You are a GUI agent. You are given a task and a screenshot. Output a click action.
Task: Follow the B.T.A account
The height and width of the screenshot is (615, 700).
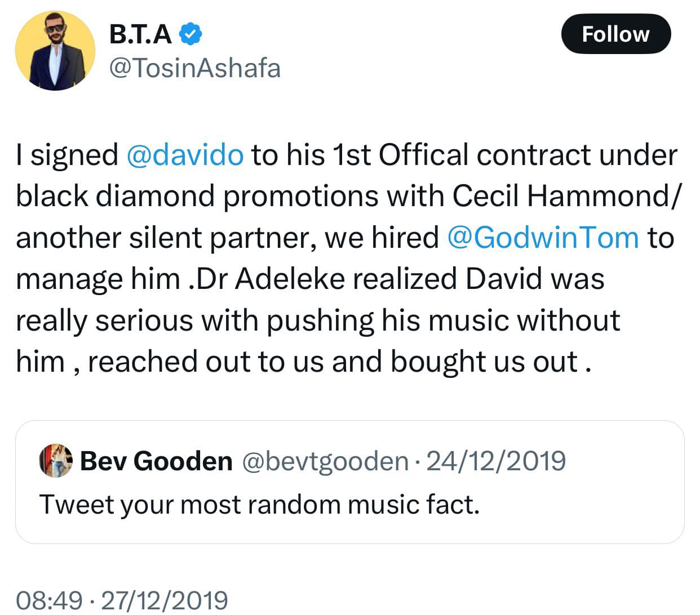point(615,34)
